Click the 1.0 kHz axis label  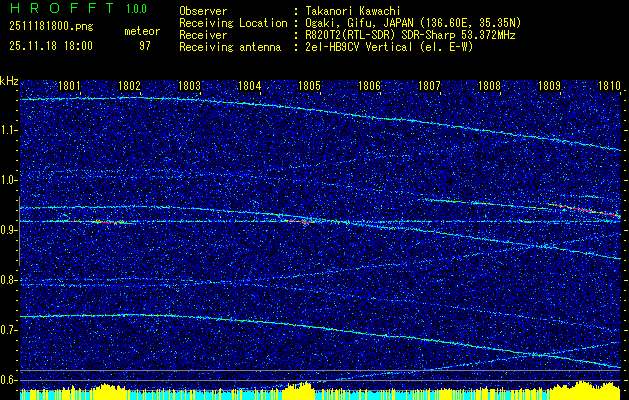pyautogui.click(x=9, y=180)
